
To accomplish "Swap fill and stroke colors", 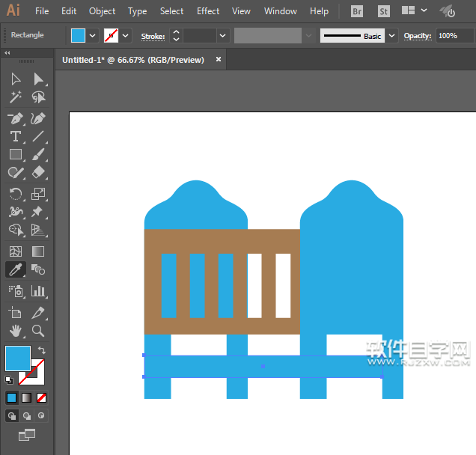I will coord(42,350).
